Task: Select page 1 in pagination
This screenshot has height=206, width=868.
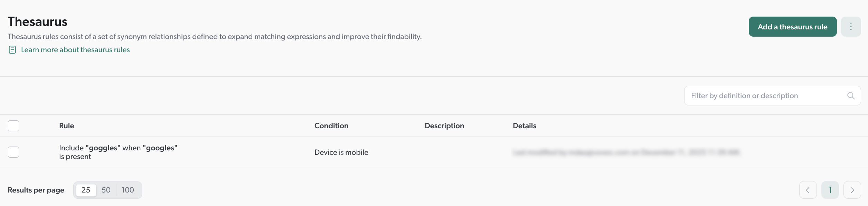Action: (x=830, y=190)
